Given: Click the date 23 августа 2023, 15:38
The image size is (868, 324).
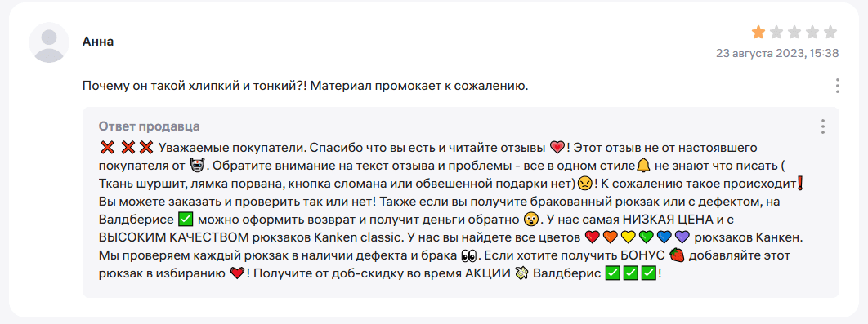Looking at the screenshot, I should 777,54.
